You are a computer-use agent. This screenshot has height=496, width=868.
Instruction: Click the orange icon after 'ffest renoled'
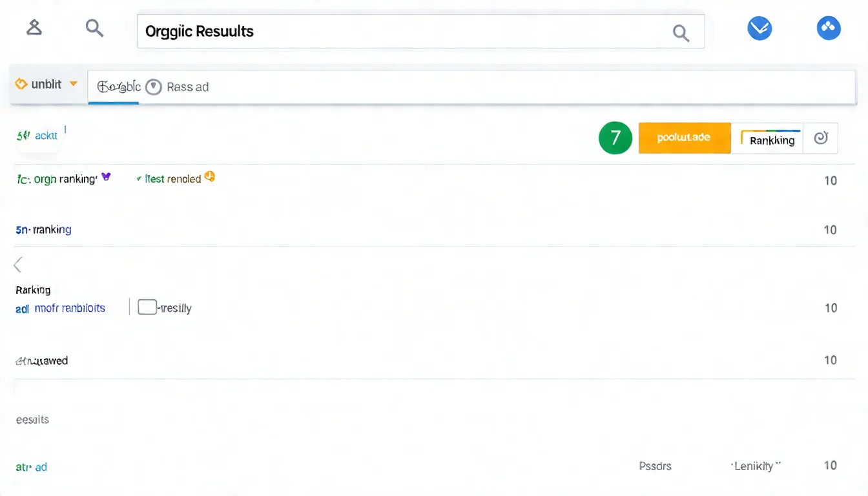[209, 176]
